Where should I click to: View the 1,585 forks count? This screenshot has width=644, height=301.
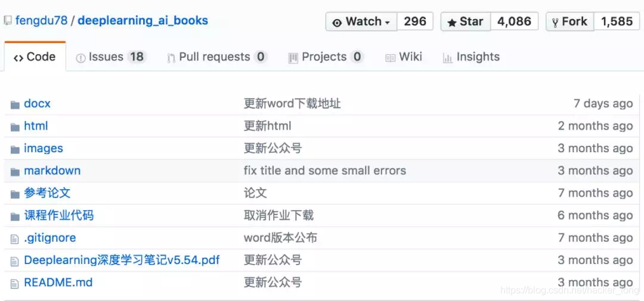(617, 21)
